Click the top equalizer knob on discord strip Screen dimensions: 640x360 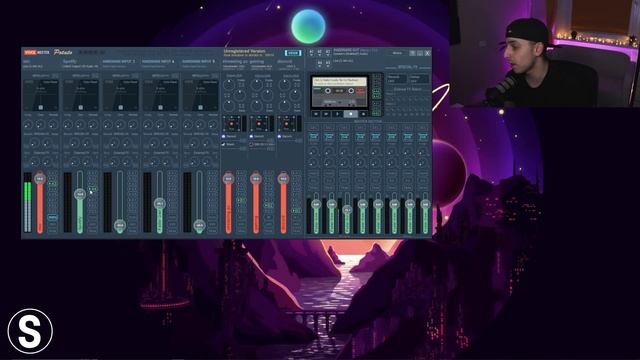(x=285, y=85)
